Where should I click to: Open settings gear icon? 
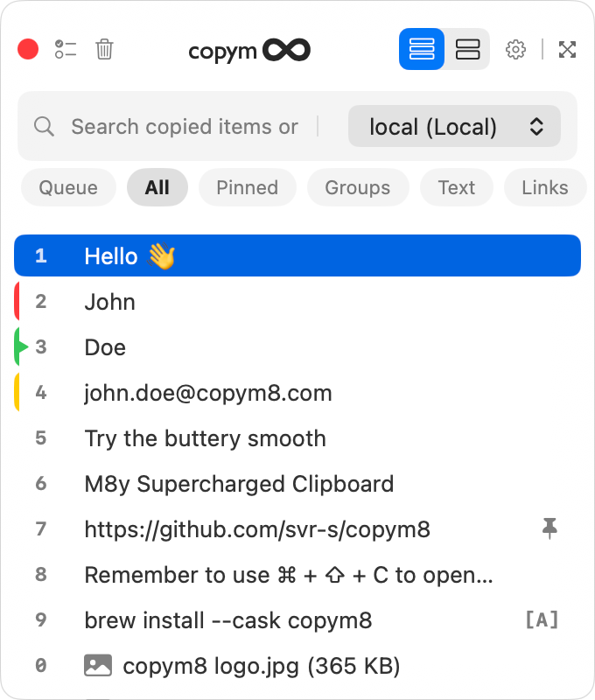pyautogui.click(x=515, y=49)
